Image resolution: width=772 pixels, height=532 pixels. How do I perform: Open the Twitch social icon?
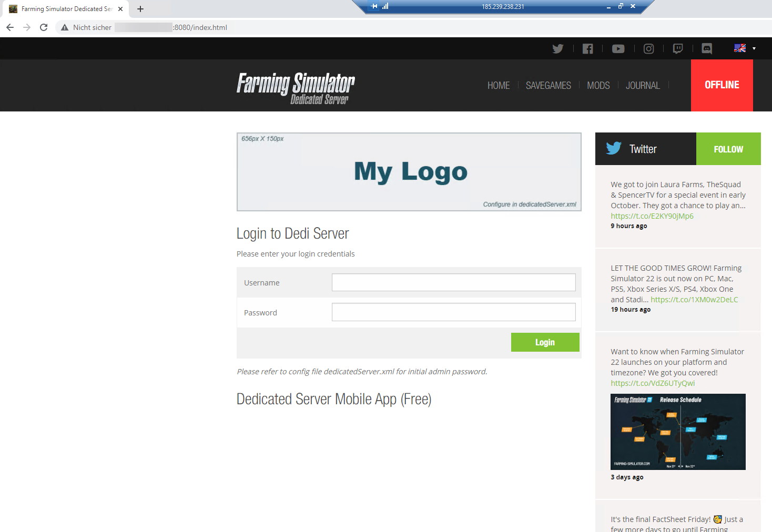(678, 49)
